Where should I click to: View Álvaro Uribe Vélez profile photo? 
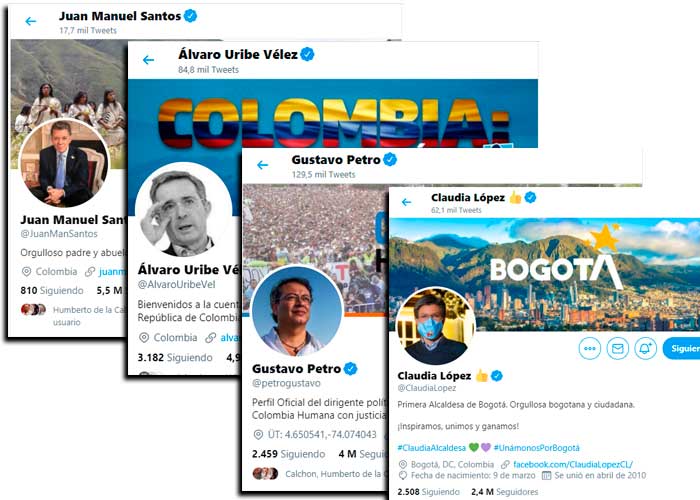(183, 211)
